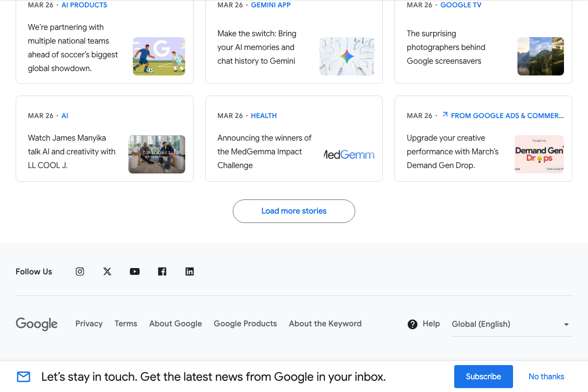Open the Privacy footer link

(89, 324)
